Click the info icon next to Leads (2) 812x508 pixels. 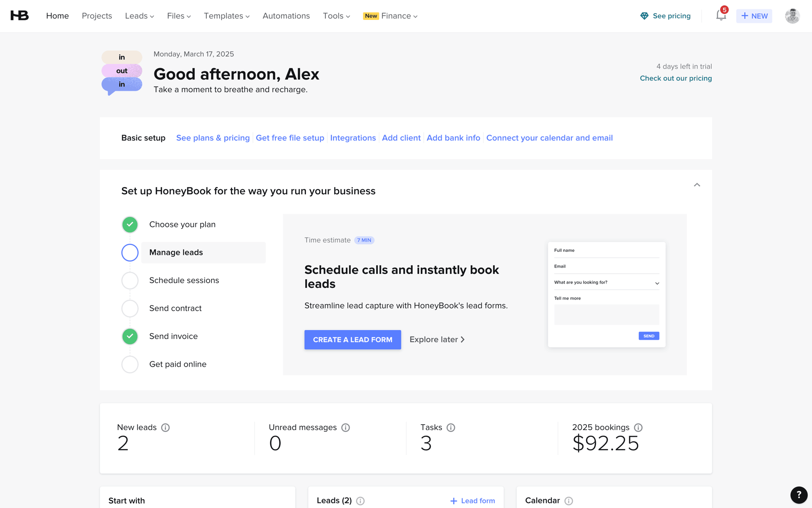[360, 501]
